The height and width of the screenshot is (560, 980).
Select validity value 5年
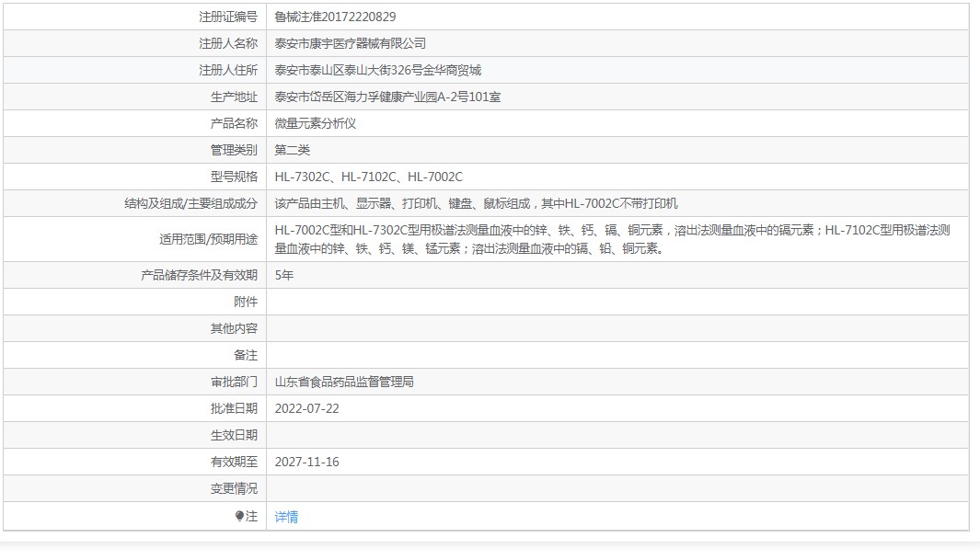[x=283, y=275]
